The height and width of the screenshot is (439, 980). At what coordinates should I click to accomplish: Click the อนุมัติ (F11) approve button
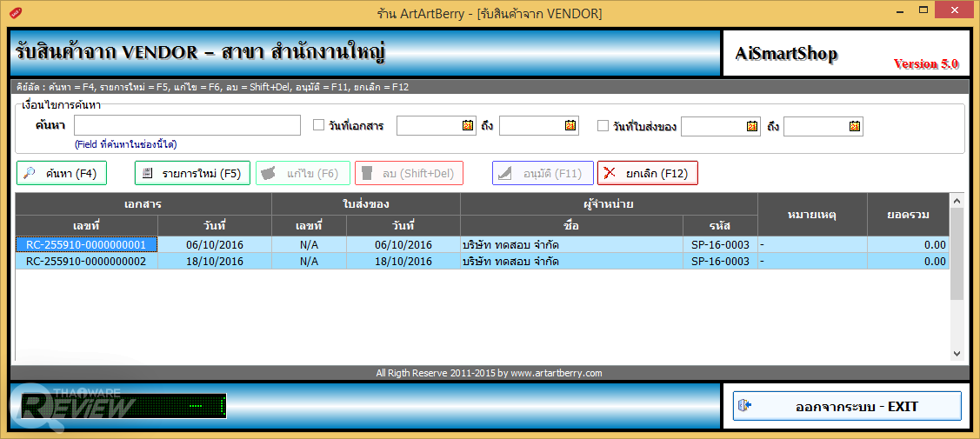coord(543,173)
